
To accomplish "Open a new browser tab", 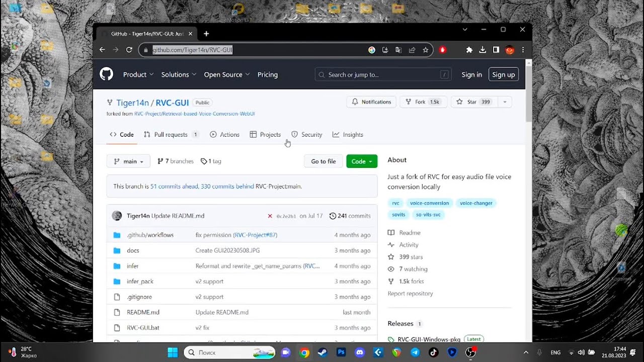I will click(206, 34).
